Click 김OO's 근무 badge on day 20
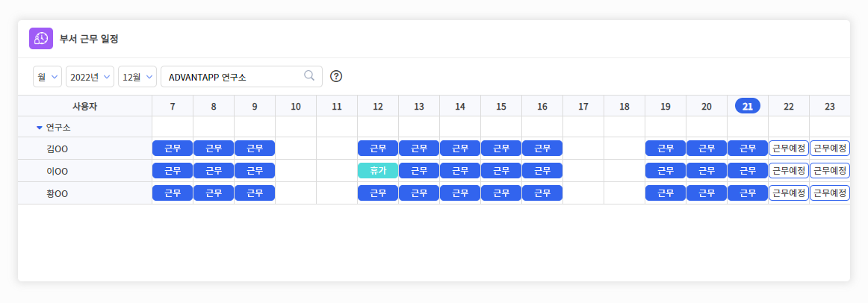Image resolution: width=868 pixels, height=303 pixels. point(707,149)
